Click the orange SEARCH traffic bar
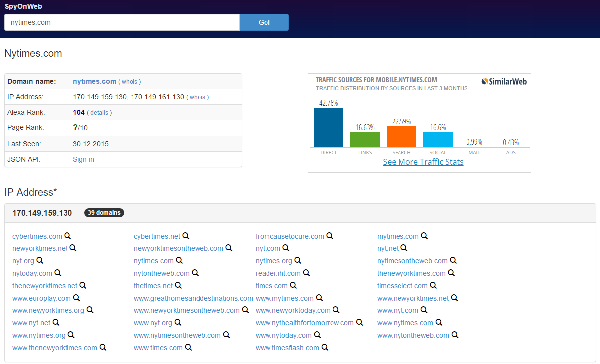 coord(401,137)
